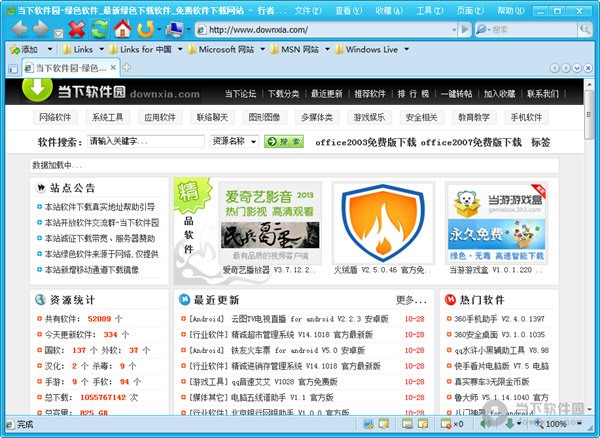Screen dimensions: 600x438
Task: Click the status bar sound speaker icon
Action: 486,423
